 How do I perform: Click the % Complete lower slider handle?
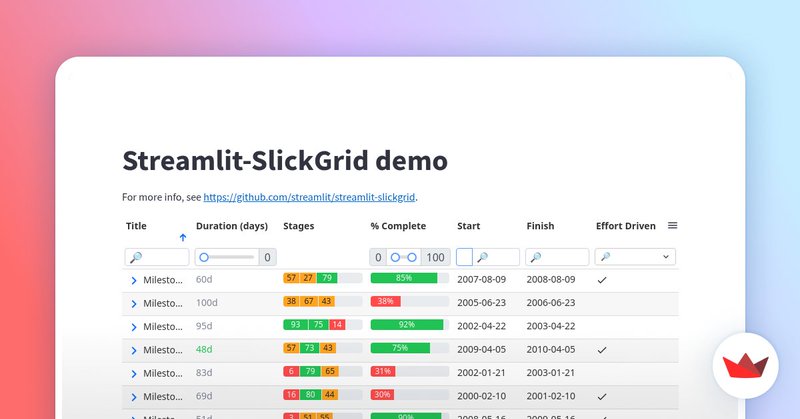pos(395,257)
